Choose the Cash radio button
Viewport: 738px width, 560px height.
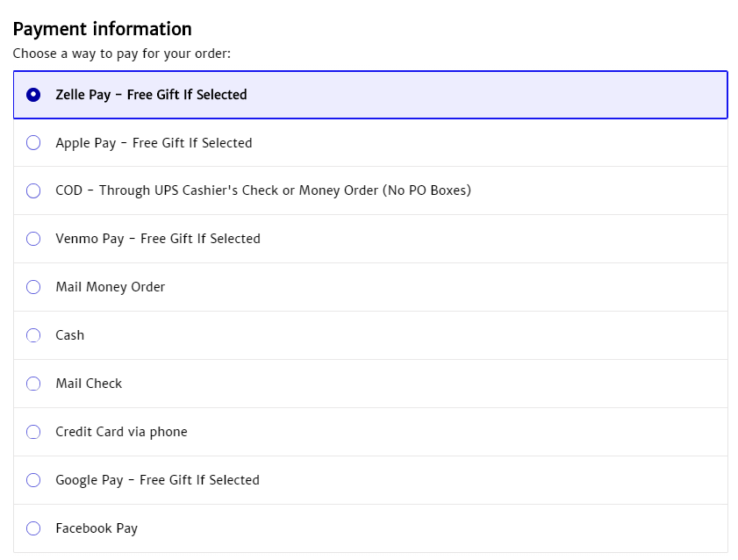(33, 335)
